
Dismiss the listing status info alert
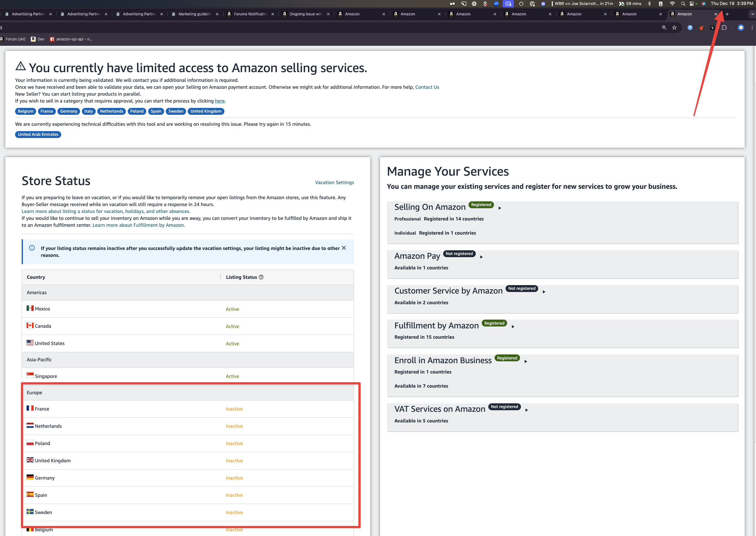(344, 248)
